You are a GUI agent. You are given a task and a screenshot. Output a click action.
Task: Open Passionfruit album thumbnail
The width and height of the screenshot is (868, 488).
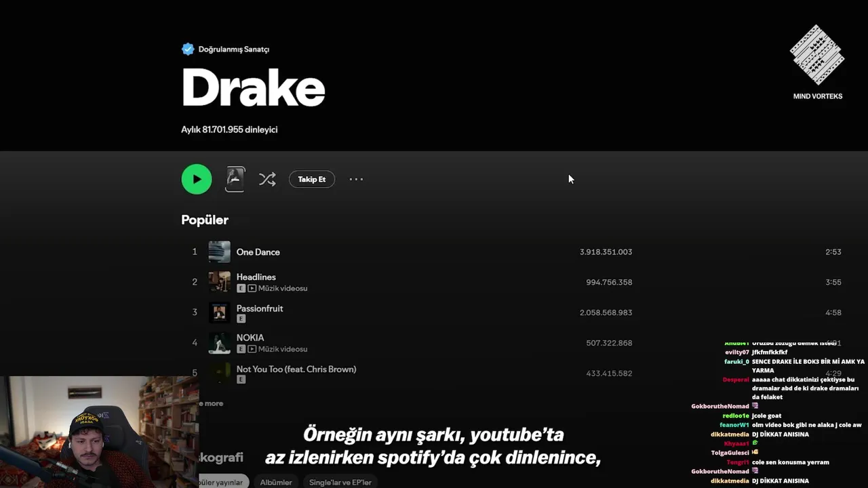point(219,312)
